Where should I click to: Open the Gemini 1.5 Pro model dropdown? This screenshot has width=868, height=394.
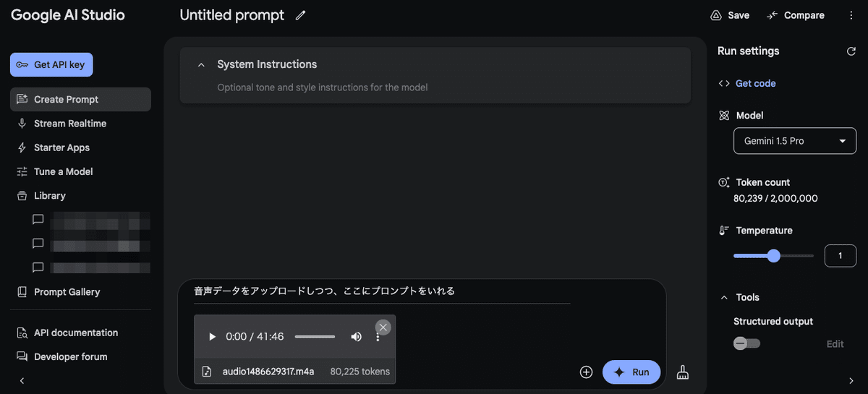[x=795, y=141]
